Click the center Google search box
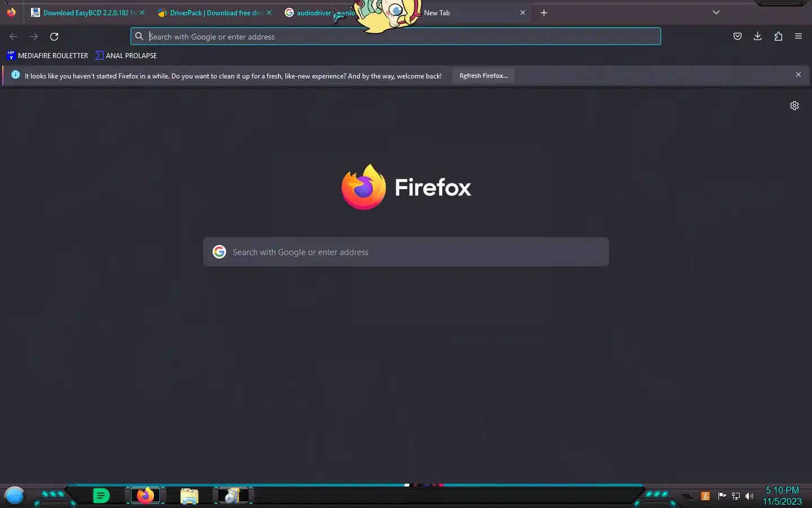Screen dimensions: 812x508 [x=406, y=252]
